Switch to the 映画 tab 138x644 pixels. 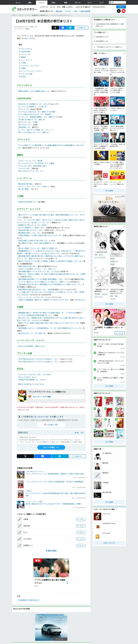coord(66,2)
